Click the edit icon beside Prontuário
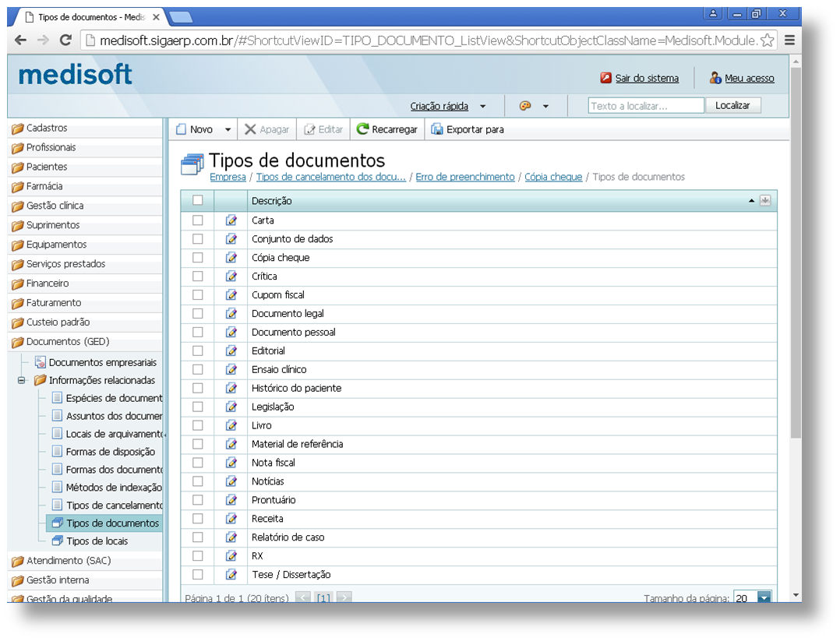This screenshot has width=840, height=641. point(231,500)
